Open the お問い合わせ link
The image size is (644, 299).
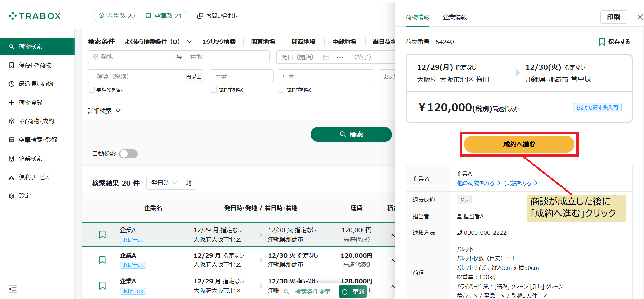[x=218, y=16]
